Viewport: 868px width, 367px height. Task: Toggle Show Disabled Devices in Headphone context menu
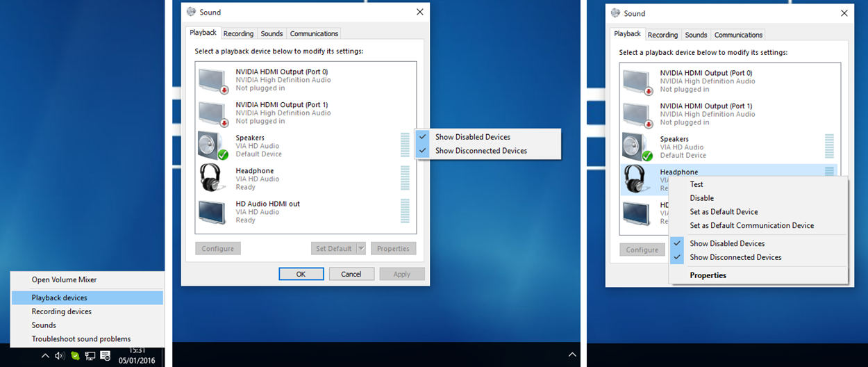point(758,244)
